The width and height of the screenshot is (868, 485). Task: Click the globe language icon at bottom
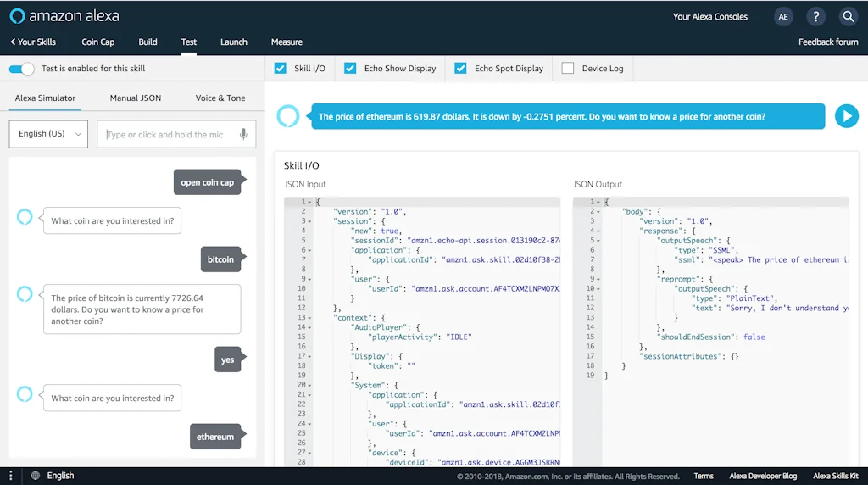(36, 476)
